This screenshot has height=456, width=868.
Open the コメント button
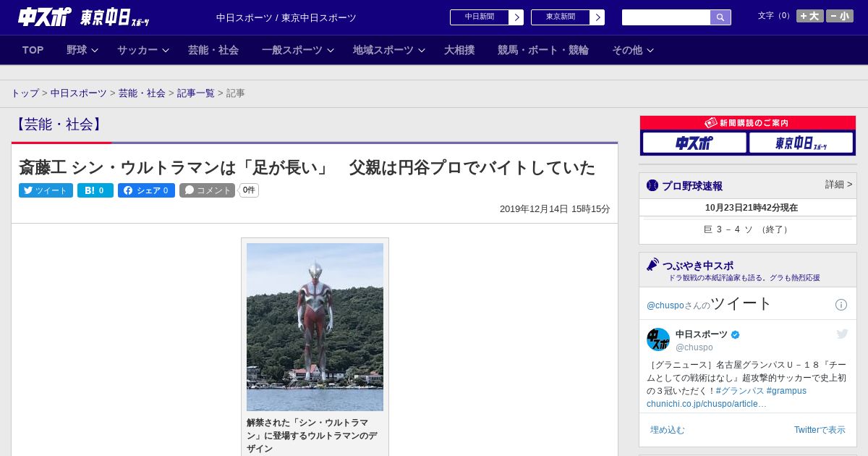click(x=207, y=190)
